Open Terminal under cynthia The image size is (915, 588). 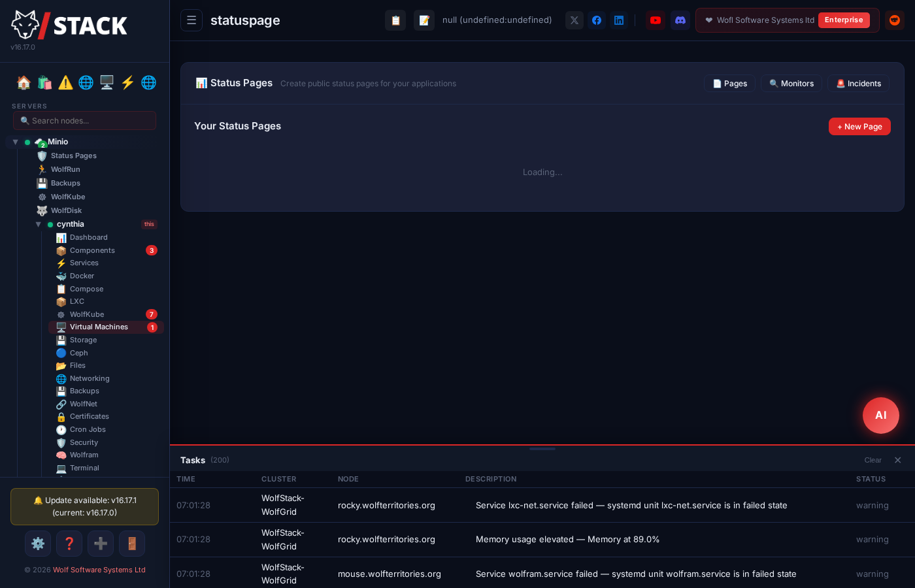tap(84, 468)
